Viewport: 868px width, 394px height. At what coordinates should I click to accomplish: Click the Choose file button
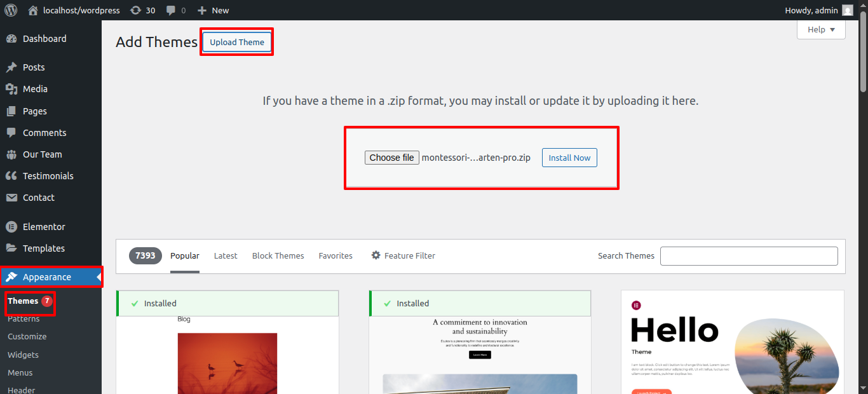[x=392, y=158]
